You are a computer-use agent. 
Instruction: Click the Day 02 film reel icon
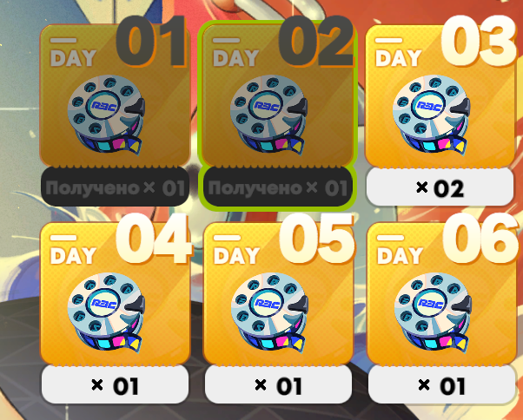click(x=268, y=115)
